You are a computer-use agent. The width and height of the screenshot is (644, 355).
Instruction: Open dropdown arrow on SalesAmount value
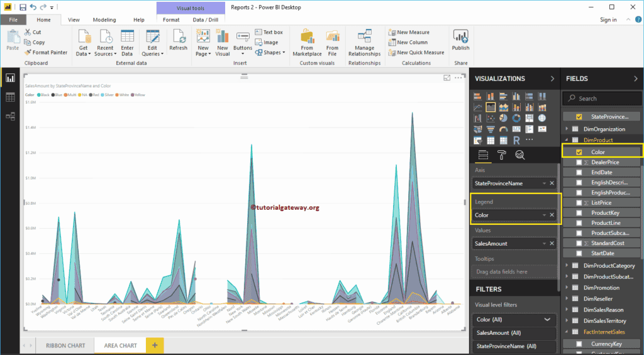pos(543,244)
